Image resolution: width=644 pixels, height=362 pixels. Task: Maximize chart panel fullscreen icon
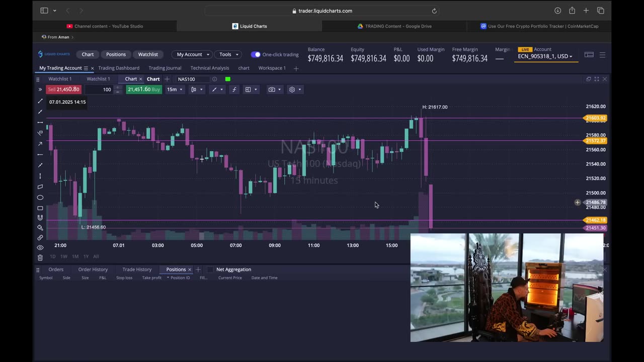597,79
